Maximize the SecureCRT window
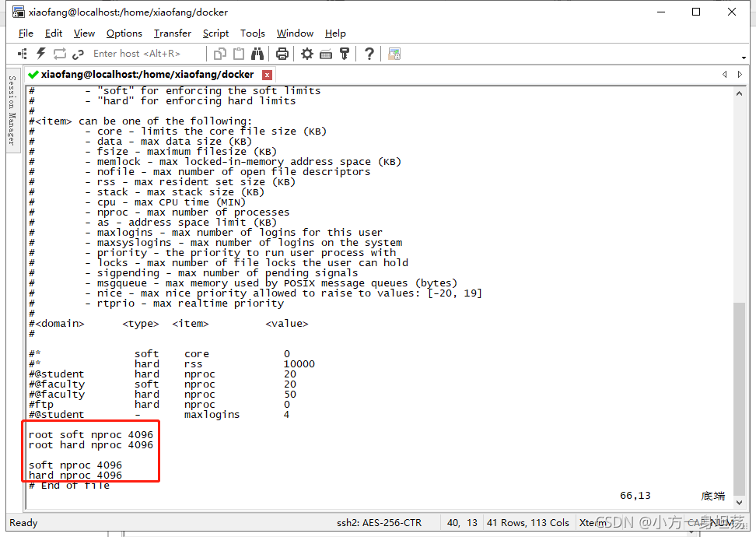The image size is (756, 537). coord(696,12)
